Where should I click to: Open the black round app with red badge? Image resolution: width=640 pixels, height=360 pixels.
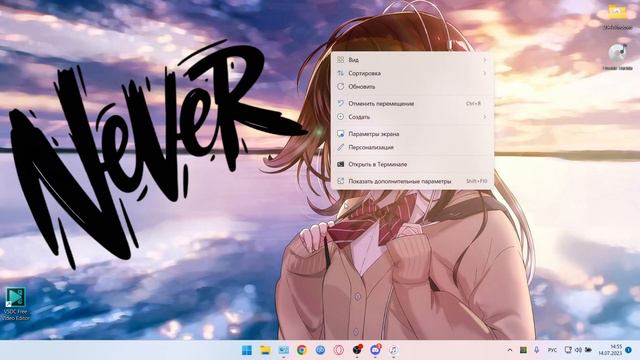[357, 350]
